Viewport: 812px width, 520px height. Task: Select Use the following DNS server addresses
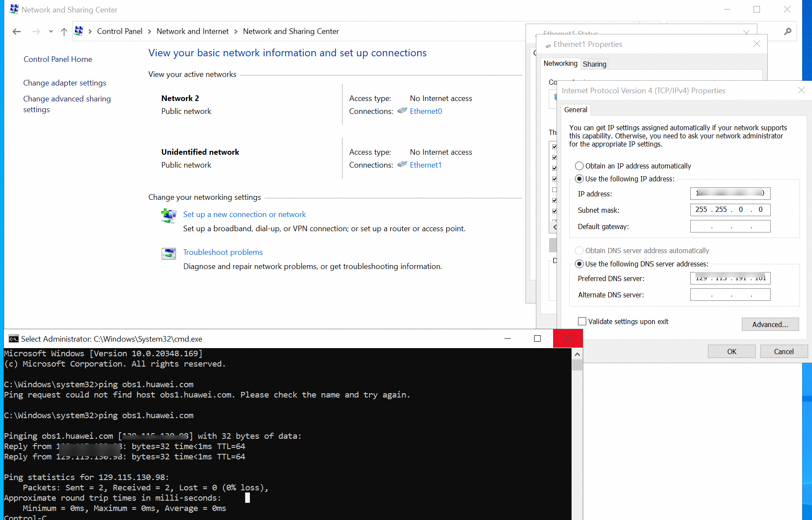coord(642,264)
